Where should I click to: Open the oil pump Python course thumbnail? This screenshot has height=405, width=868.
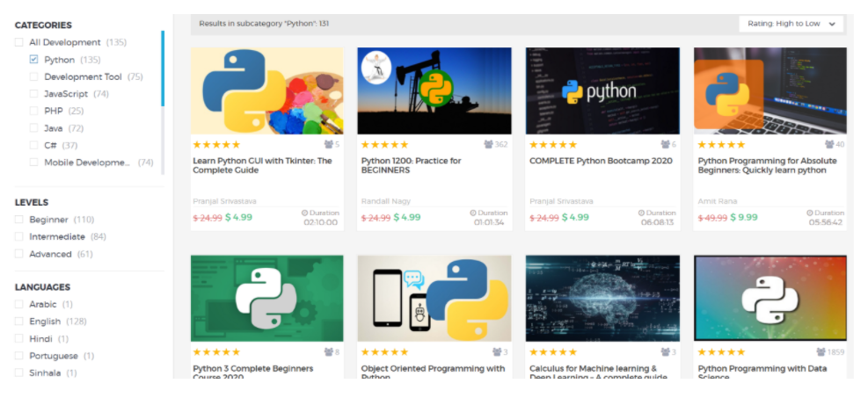pos(434,90)
